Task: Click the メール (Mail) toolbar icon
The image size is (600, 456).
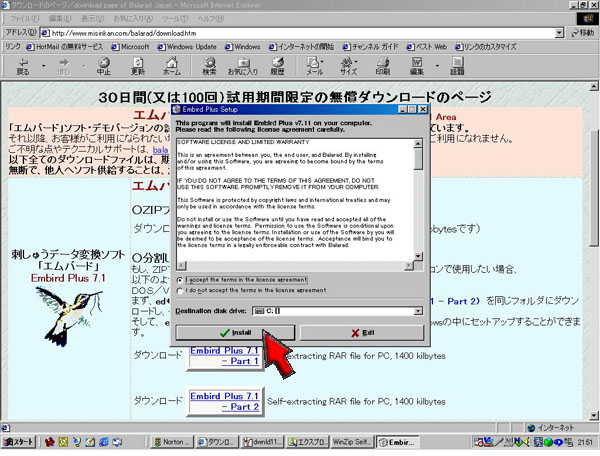Action: [314, 66]
